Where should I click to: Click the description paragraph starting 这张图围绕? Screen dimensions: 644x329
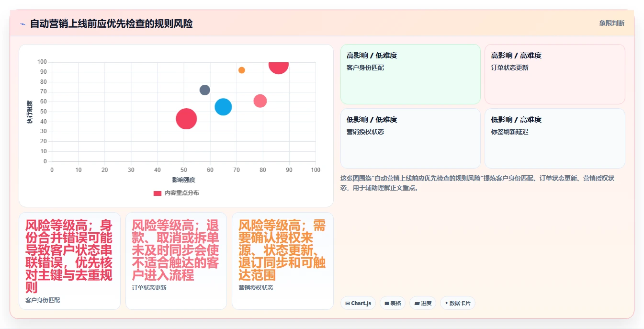coord(477,183)
